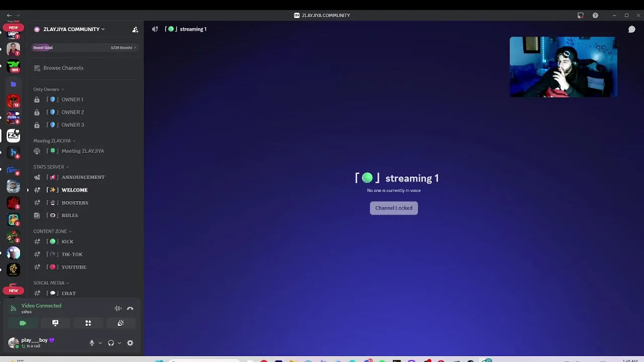
Task: Open play___boy user profile panel
Action: (31, 343)
